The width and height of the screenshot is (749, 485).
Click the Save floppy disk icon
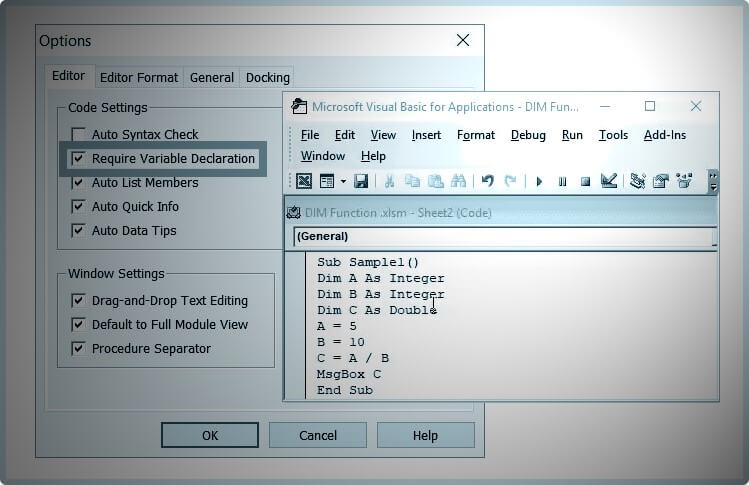pos(361,181)
